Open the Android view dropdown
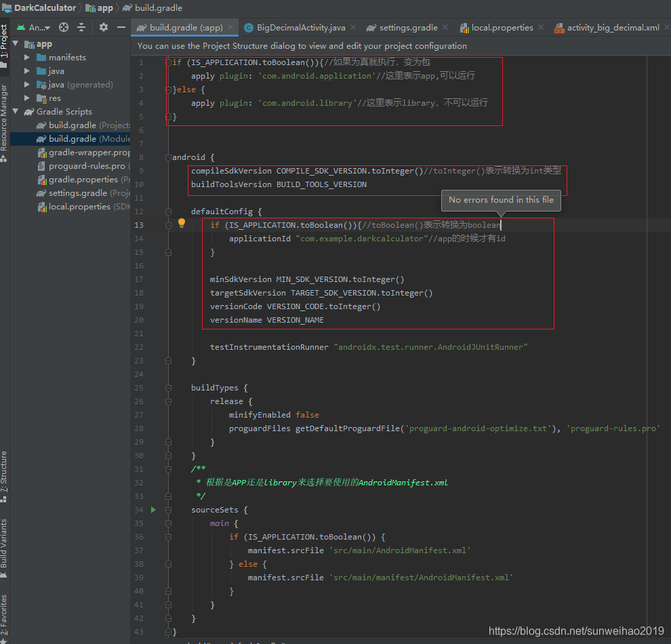 pyautogui.click(x=33, y=27)
